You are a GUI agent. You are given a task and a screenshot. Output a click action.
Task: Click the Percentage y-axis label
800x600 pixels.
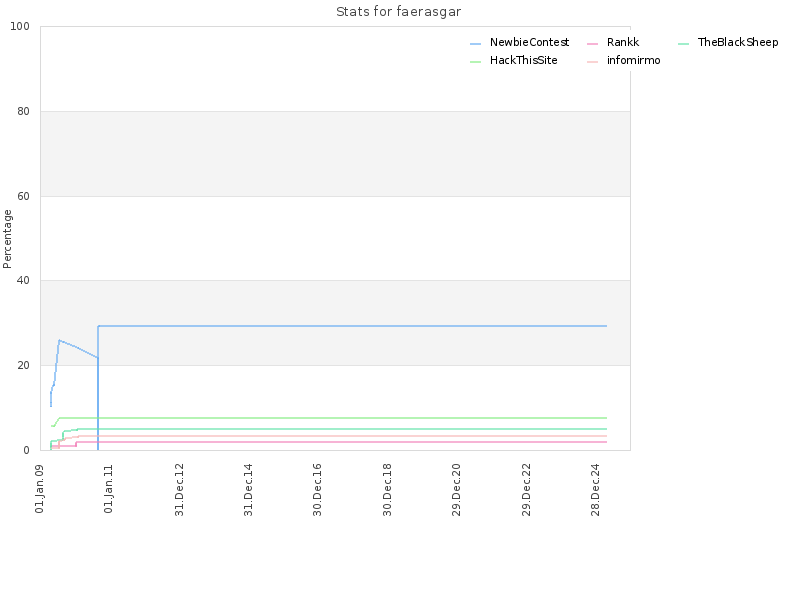[7, 239]
